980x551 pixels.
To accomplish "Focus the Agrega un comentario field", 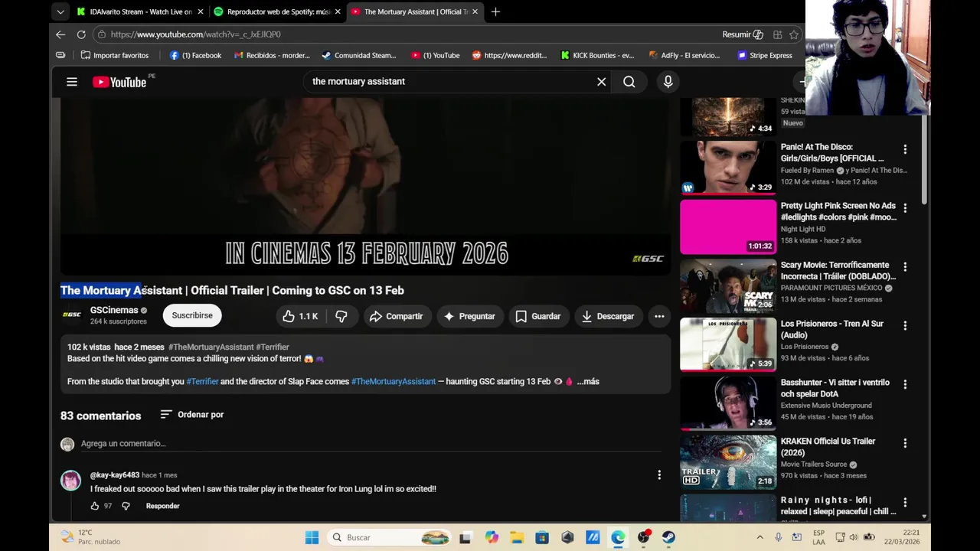I will 371,444.
